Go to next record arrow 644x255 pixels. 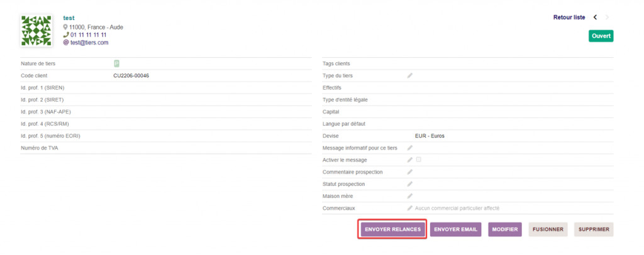coord(608,17)
